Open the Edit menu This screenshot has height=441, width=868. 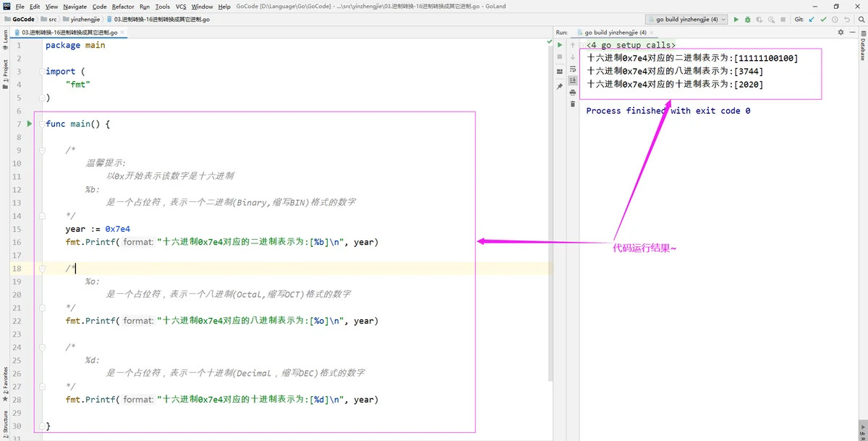point(35,7)
